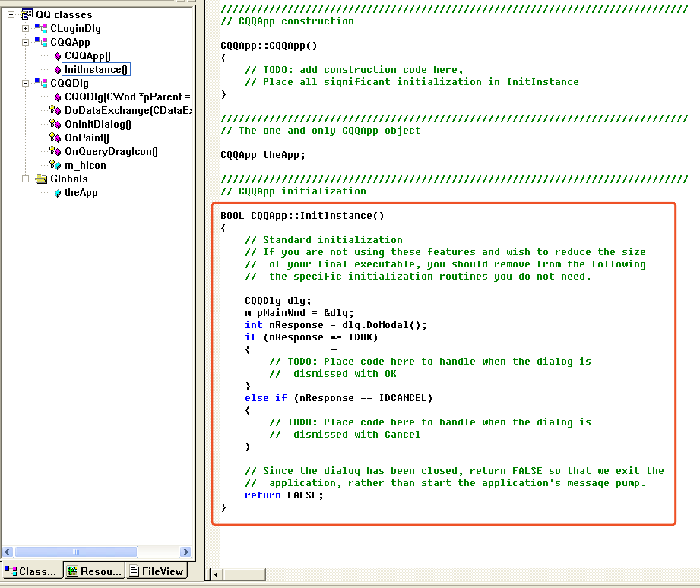Click the OnPaint protected method icon
700x588 pixels.
point(55,138)
